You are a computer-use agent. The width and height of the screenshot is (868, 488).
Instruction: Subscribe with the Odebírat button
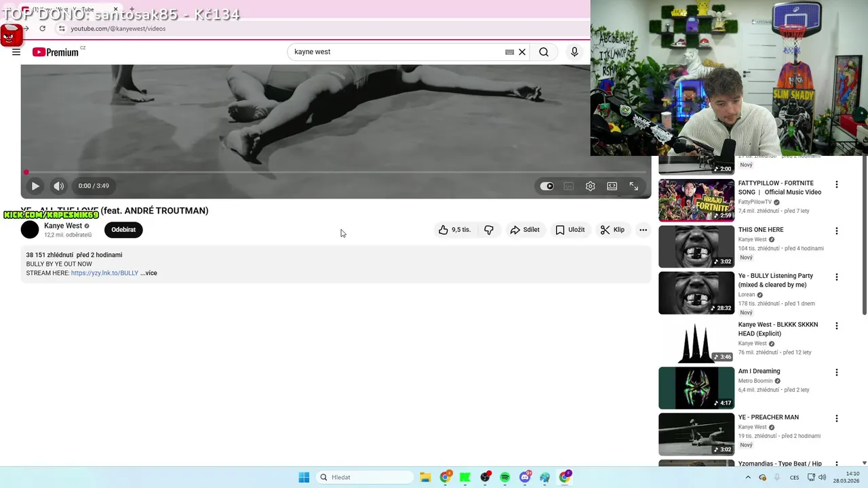(123, 230)
